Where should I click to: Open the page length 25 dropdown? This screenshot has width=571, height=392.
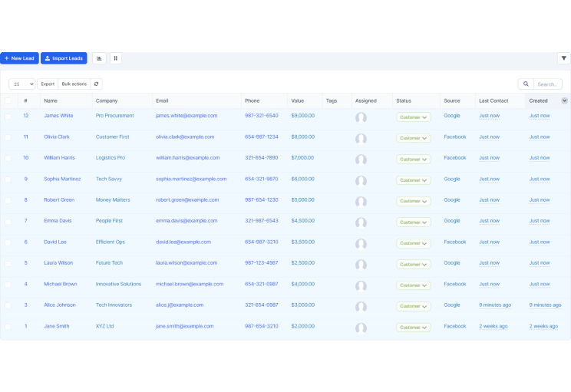pyautogui.click(x=21, y=84)
